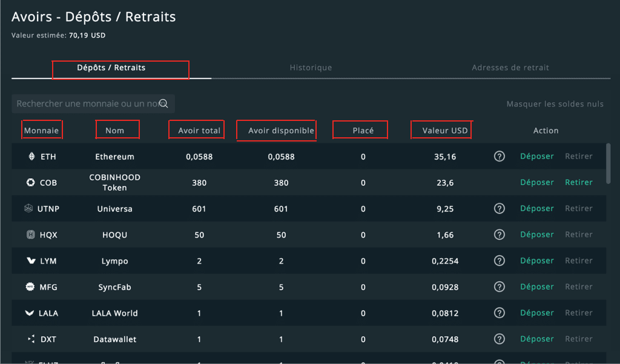
Task: Open help icon in Universa row
Action: point(500,209)
